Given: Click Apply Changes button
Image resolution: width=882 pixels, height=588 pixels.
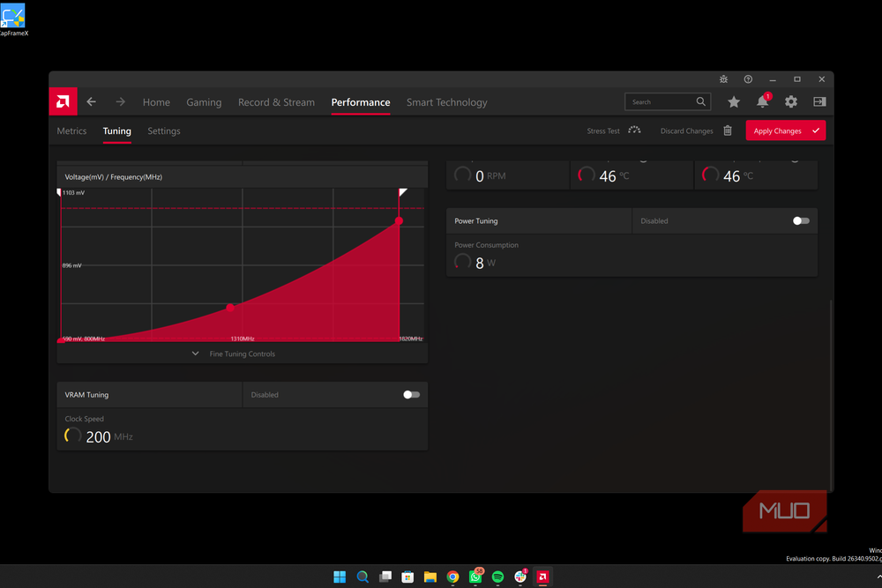Looking at the screenshot, I should click(785, 130).
